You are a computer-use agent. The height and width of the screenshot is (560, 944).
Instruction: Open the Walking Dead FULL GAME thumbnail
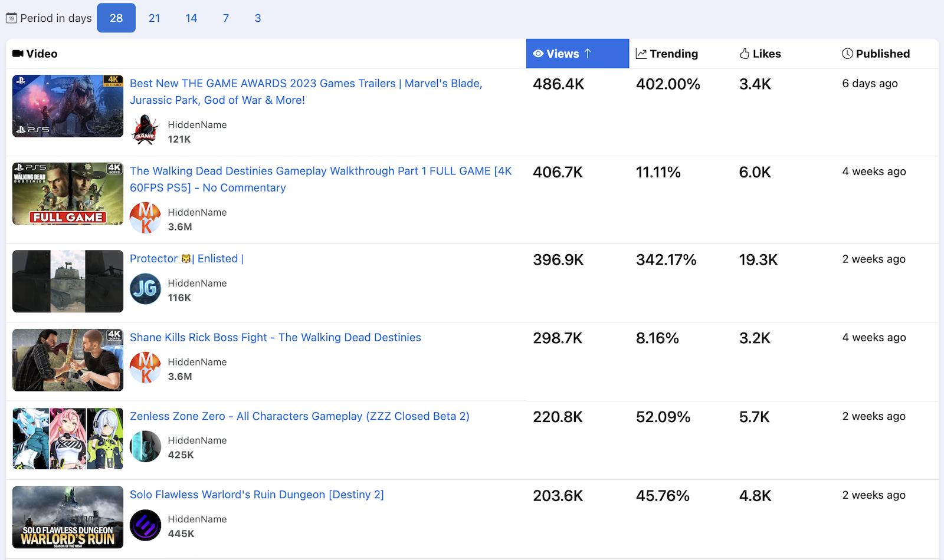click(68, 194)
